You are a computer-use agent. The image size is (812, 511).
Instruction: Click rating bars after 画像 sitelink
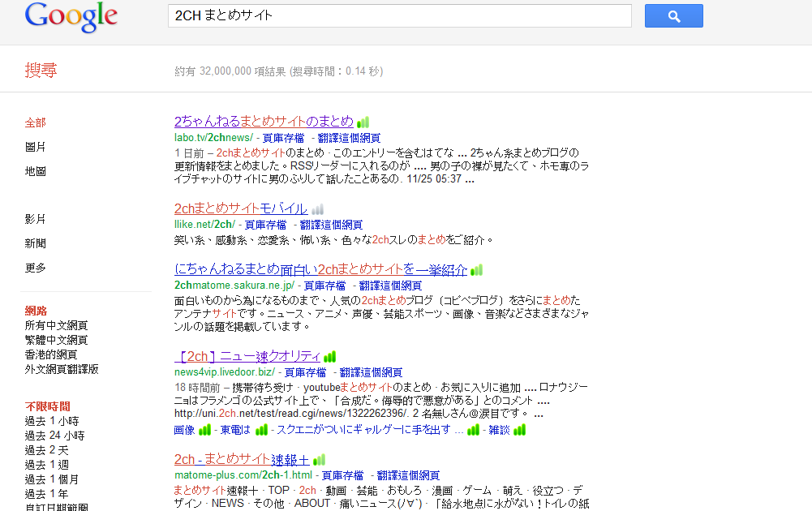coord(205,430)
